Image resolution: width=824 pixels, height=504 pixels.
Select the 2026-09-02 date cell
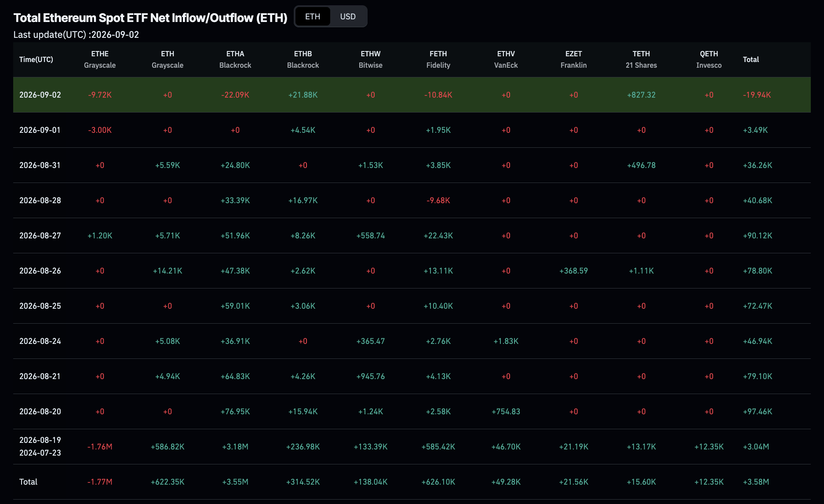tap(40, 95)
